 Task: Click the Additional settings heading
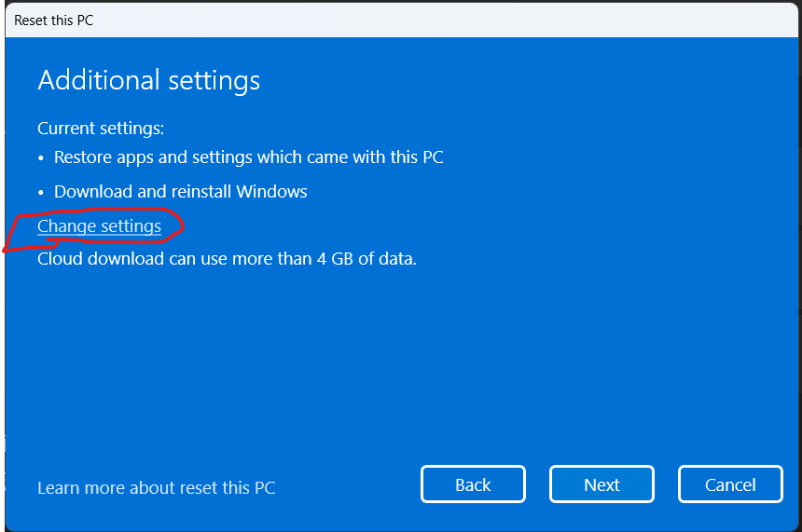(148, 81)
